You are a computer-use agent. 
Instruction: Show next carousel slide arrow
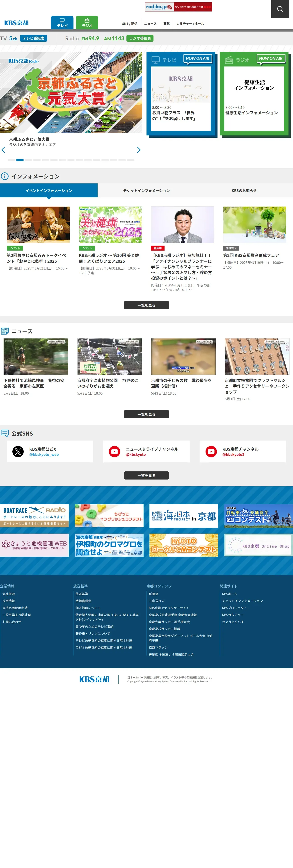click(x=139, y=150)
